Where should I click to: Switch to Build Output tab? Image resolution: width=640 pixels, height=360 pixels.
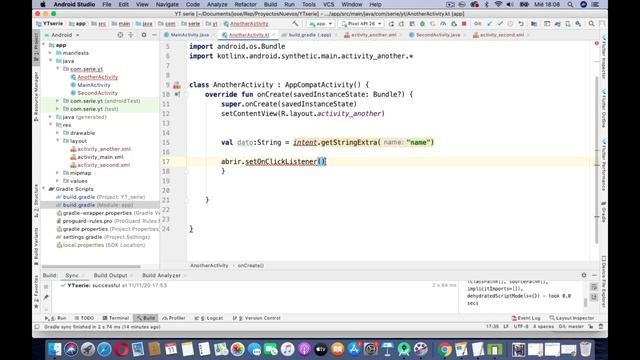(110, 276)
